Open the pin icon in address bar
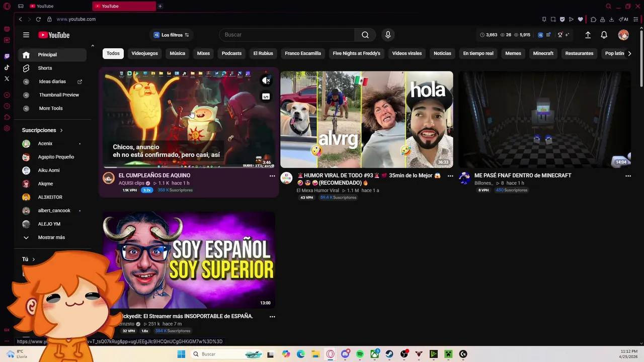The height and width of the screenshot is (362, 644). pos(544,19)
